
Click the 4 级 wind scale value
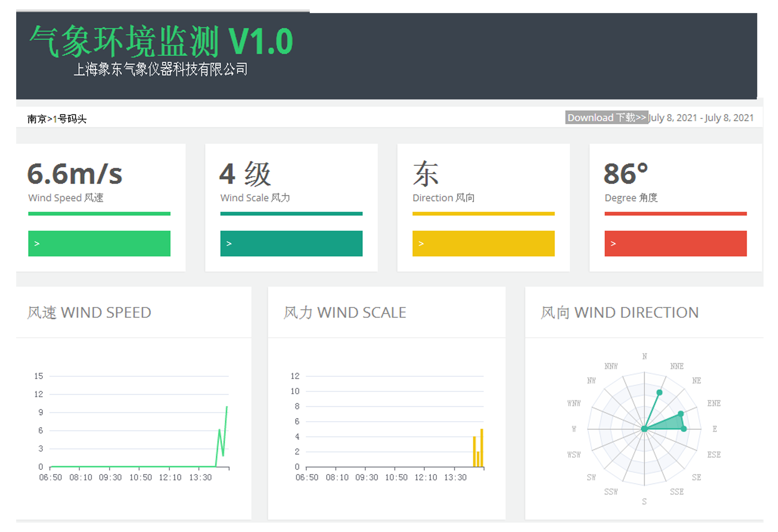click(245, 174)
